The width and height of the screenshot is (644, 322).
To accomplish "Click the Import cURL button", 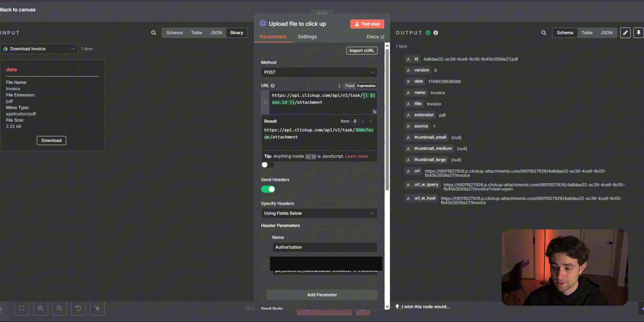I will pyautogui.click(x=362, y=51).
